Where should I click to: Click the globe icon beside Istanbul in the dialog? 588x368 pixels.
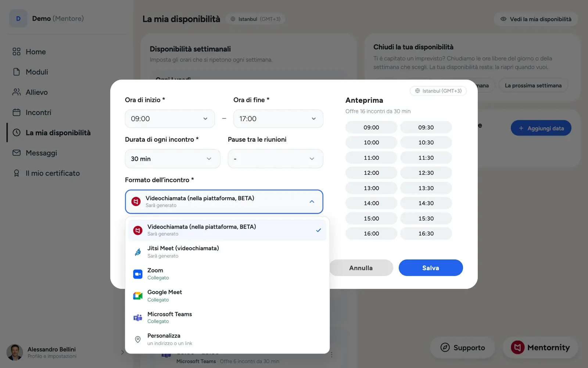[x=417, y=91]
